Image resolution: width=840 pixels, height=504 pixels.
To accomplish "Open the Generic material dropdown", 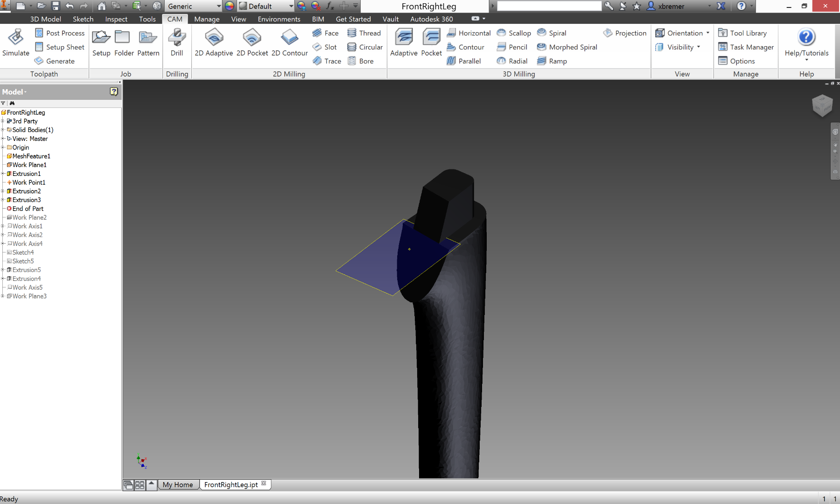I will click(218, 6).
